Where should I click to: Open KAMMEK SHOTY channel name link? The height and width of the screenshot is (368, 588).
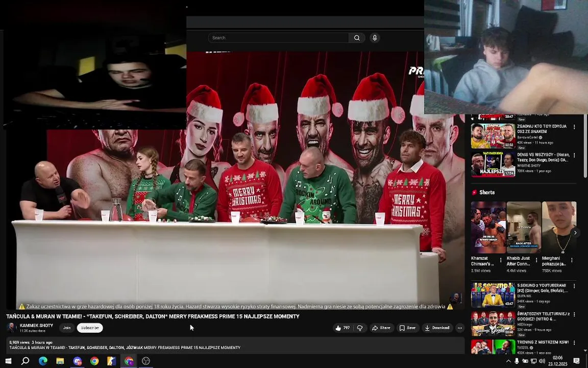point(36,326)
